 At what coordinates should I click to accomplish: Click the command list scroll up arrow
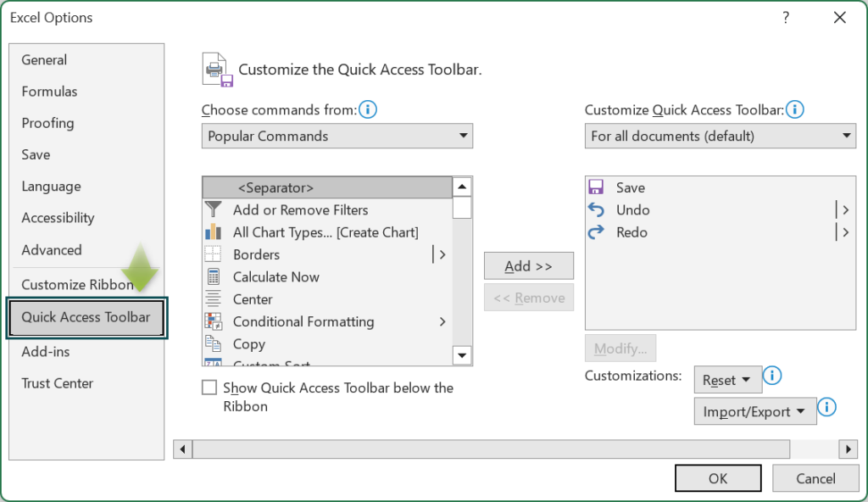[x=462, y=187]
